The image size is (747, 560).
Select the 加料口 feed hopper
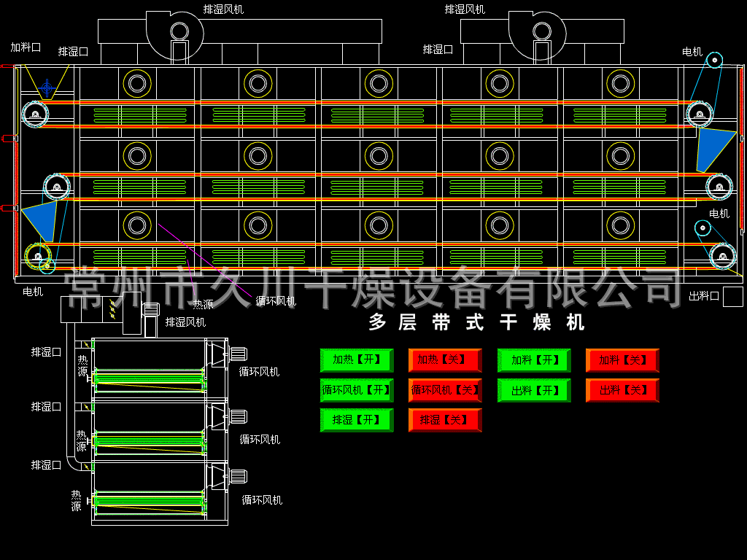tap(47, 82)
